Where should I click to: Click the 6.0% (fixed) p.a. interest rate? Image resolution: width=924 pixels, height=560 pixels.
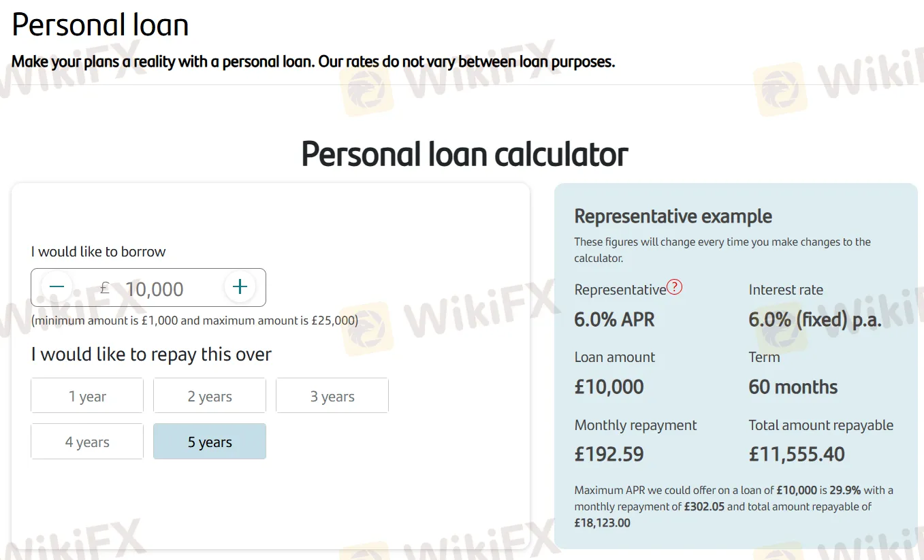click(814, 320)
